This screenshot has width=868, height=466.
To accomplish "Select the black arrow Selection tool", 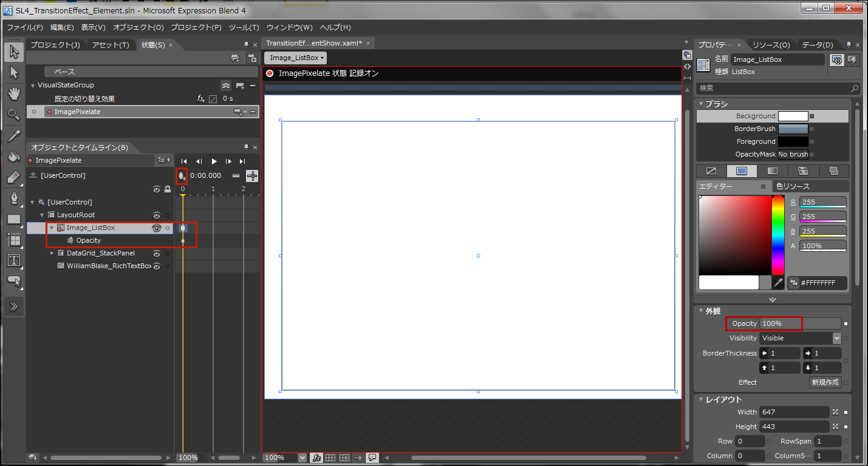I will pos(14,52).
